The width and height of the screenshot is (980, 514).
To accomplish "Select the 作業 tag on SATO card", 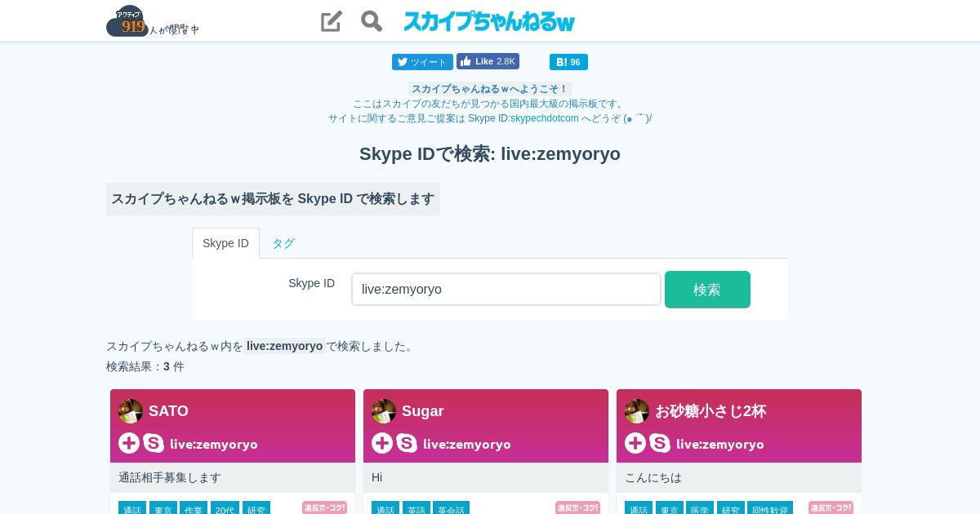I will click(194, 508).
